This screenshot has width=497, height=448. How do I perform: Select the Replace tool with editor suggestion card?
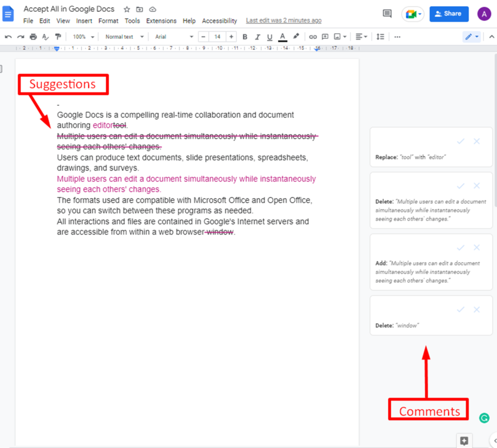(x=431, y=147)
